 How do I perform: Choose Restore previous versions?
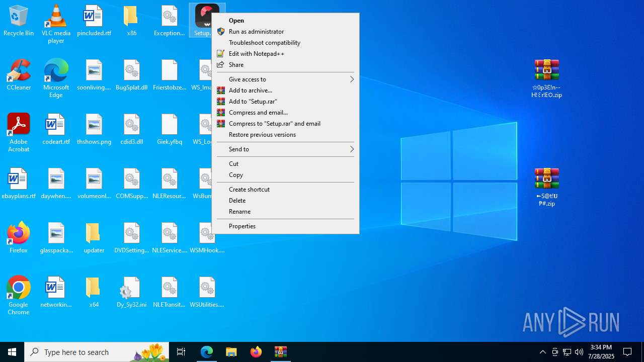(x=285, y=135)
